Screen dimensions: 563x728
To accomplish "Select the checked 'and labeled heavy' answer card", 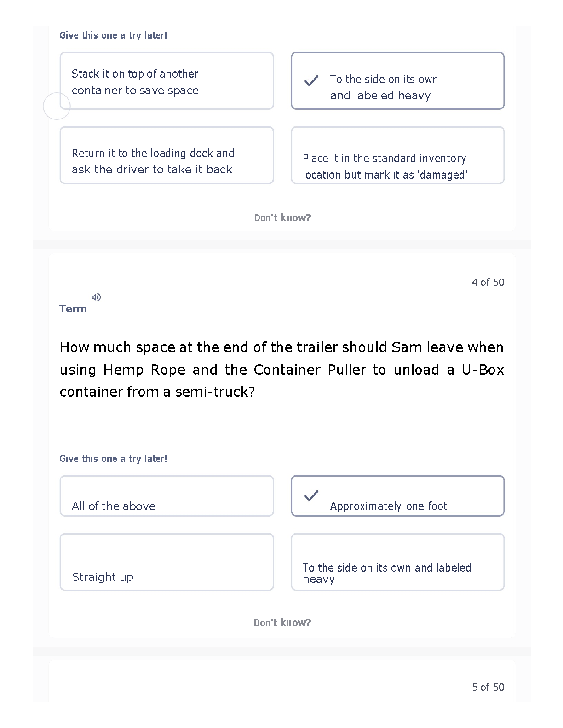I will pos(398,81).
